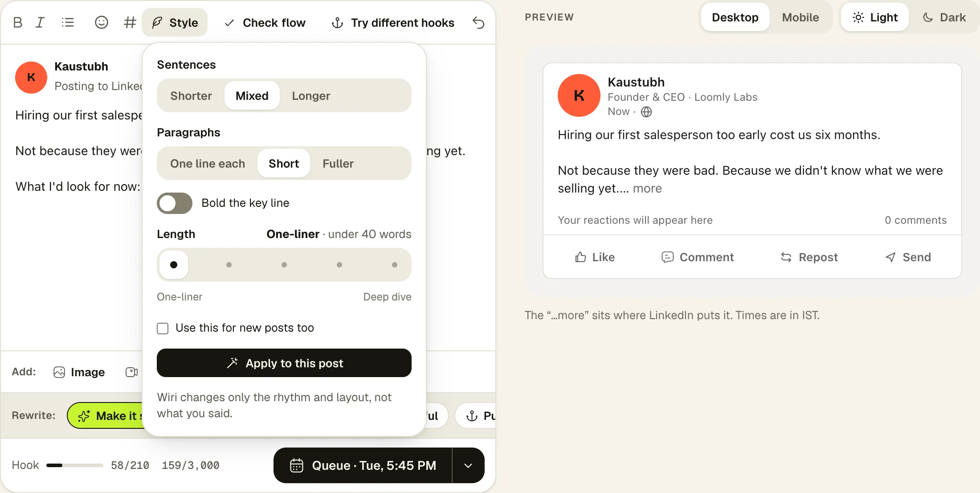The width and height of the screenshot is (980, 493).
Task: Click 'Founder & CEO · Loomly Labs' text
Action: pyautogui.click(x=682, y=97)
